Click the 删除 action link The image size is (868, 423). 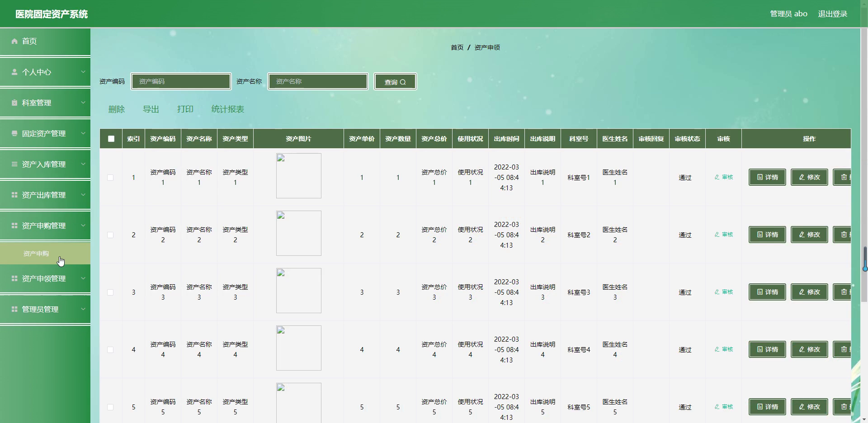117,109
